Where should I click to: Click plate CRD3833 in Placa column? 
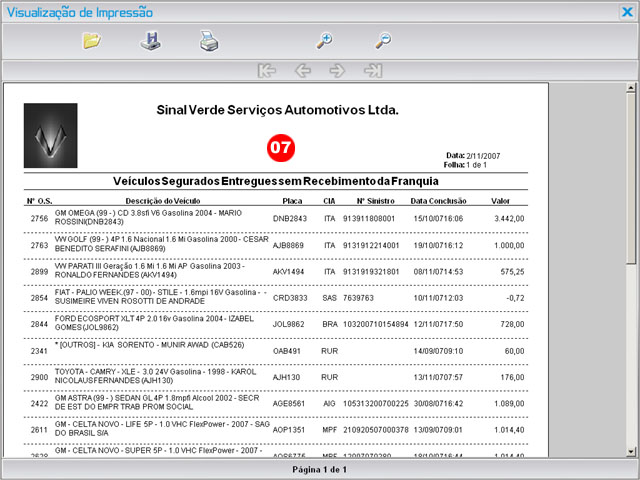click(290, 298)
